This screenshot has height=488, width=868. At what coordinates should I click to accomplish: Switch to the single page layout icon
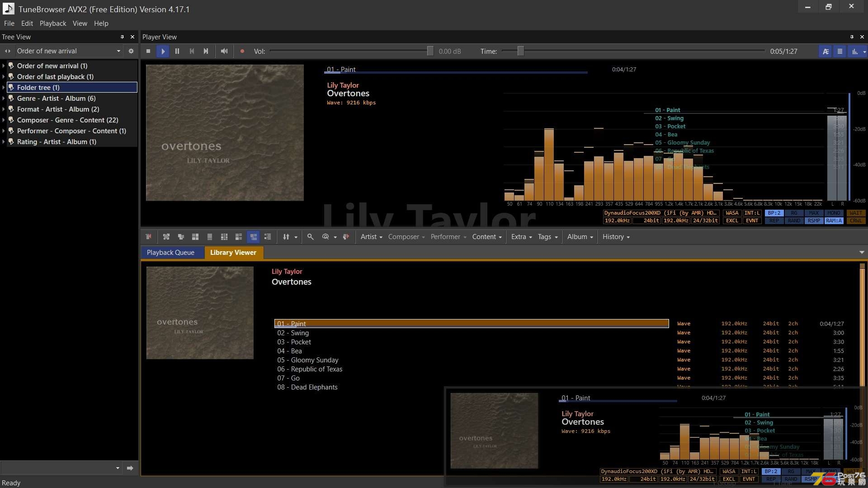click(210, 237)
